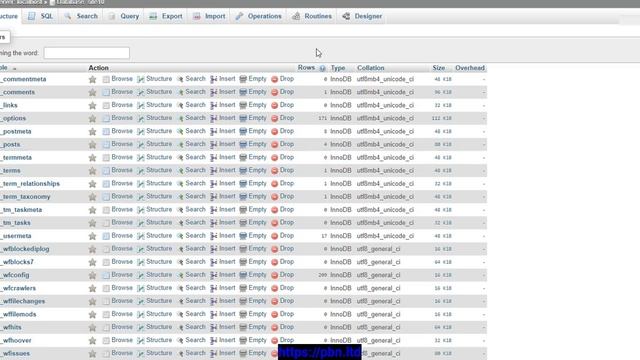Sort tables by Overhead column header
The width and height of the screenshot is (640, 360).
coord(470,68)
